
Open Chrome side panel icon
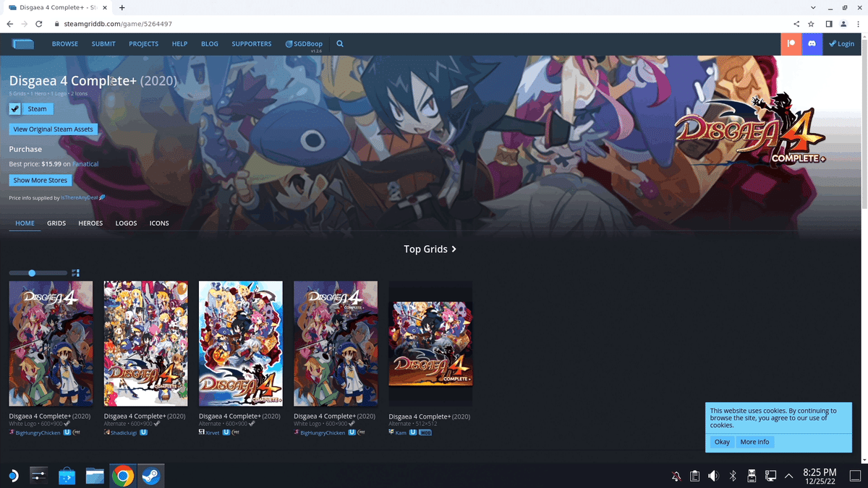click(x=829, y=24)
